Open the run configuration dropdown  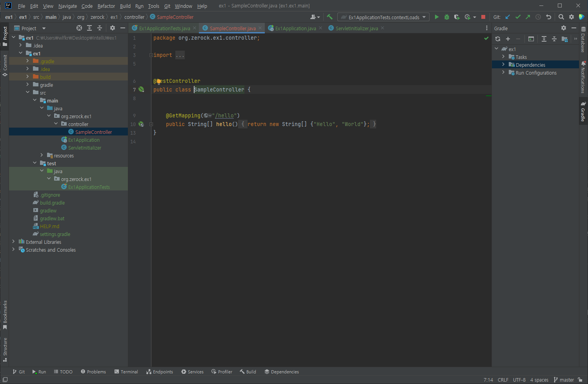click(x=383, y=17)
